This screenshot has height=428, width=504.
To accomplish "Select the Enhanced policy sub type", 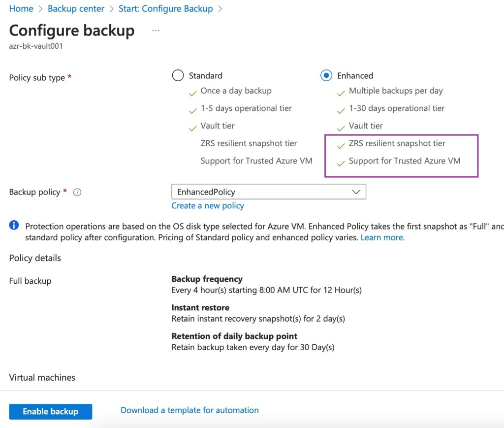I will pos(326,75).
